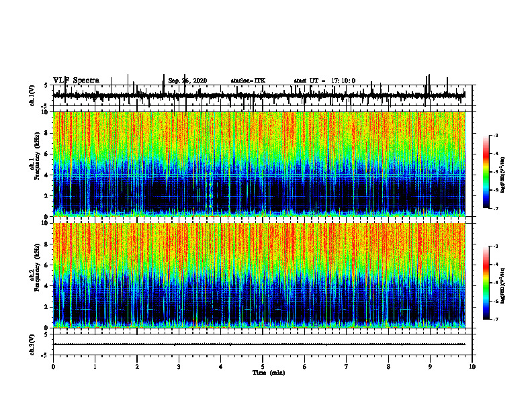
Task: Click the "start UT = 17:10:0" header text
Action: tap(324, 81)
